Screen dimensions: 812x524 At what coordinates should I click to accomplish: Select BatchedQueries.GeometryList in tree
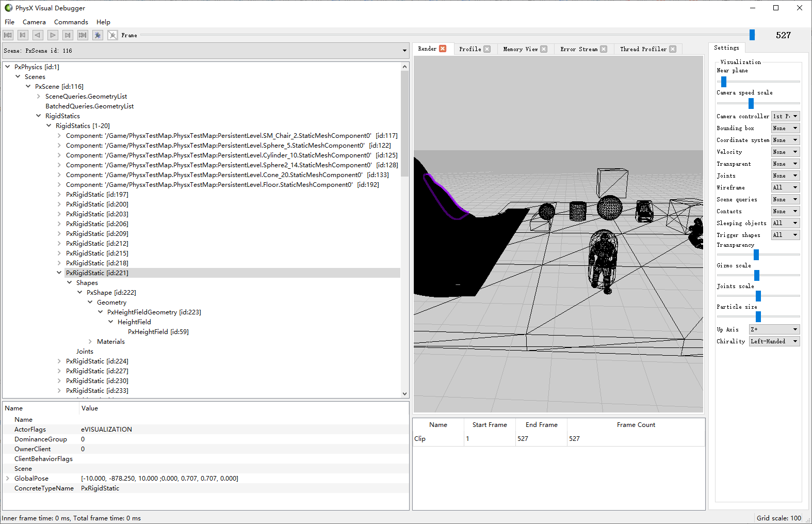click(89, 106)
